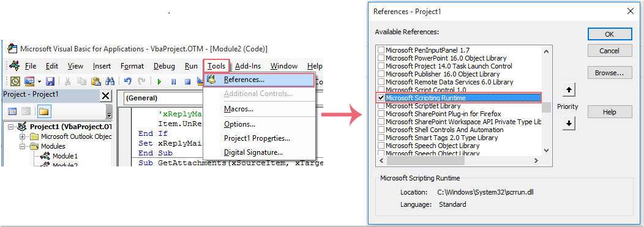Collapse the Modules tree node
The width and height of the screenshot is (644, 227).
[22, 146]
